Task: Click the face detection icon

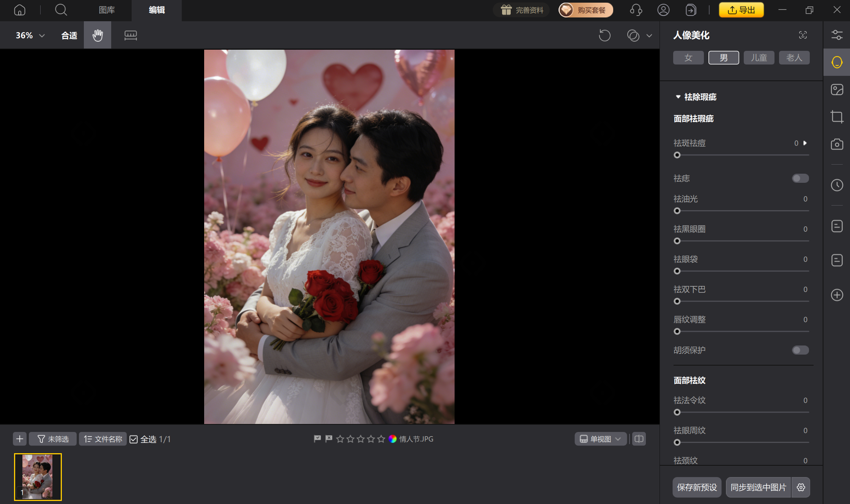Action: tap(803, 35)
